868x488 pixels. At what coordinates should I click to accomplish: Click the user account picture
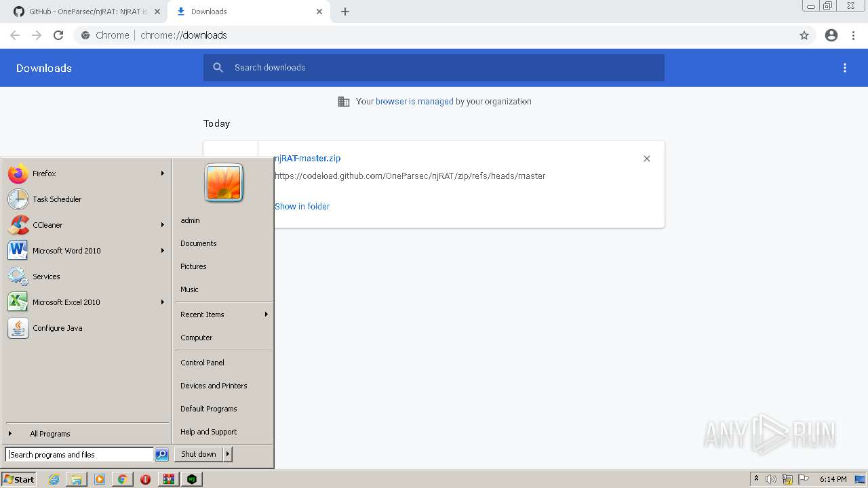pyautogui.click(x=224, y=183)
